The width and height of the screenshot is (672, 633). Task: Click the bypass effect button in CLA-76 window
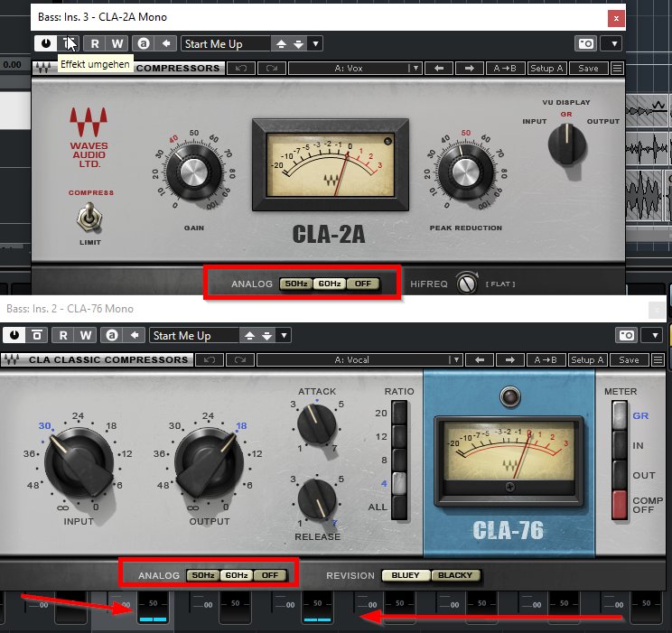point(38,335)
